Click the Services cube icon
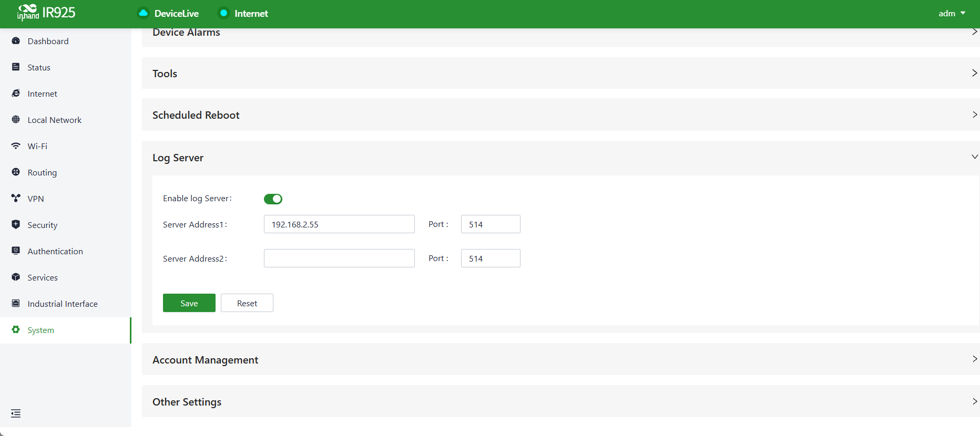 [x=16, y=277]
